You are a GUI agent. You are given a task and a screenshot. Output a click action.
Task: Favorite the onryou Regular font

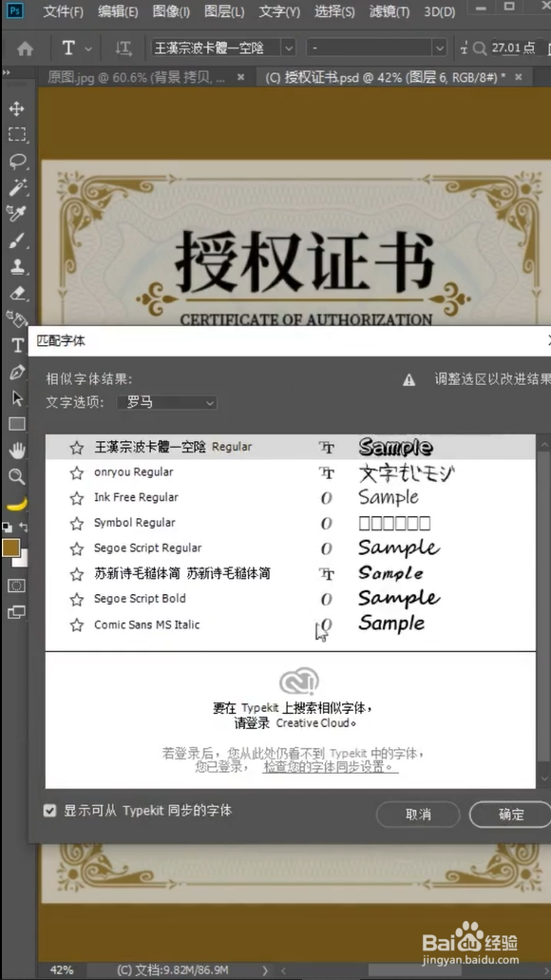pyautogui.click(x=77, y=473)
